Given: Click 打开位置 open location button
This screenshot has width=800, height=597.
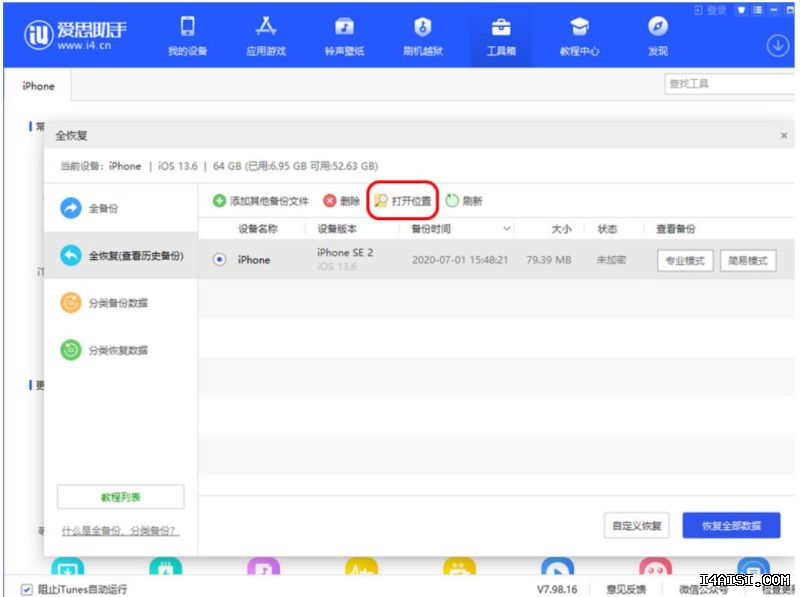Looking at the screenshot, I should [403, 201].
